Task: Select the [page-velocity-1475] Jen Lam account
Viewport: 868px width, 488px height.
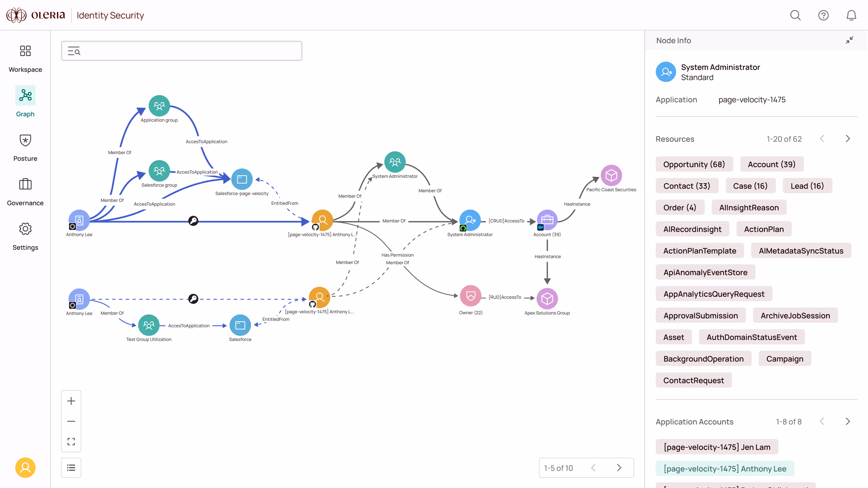Action: pyautogui.click(x=717, y=447)
